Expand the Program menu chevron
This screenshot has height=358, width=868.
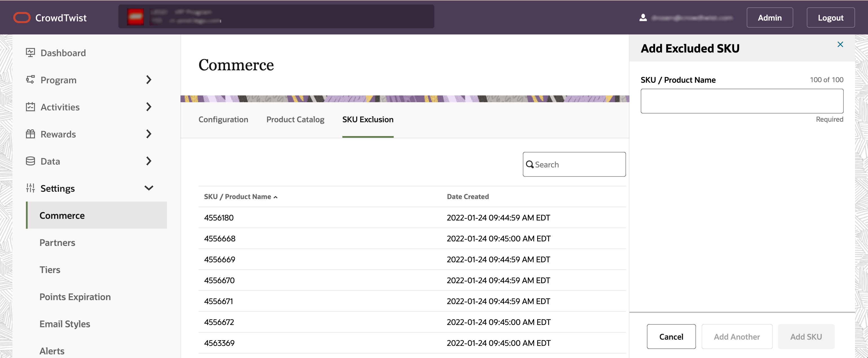[x=149, y=80]
